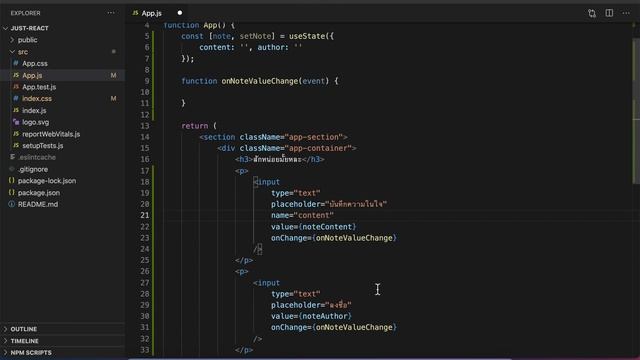Click the JS icon beside index.js
The height and width of the screenshot is (360, 640).
pyautogui.click(x=16, y=110)
